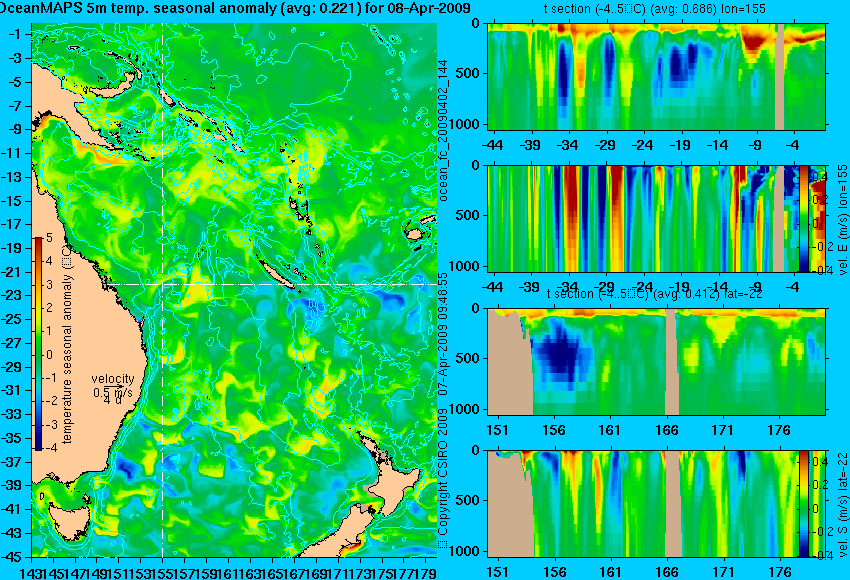850x580 pixels.
Task: Click the '0' value on the temperature colour bar
Action: pyautogui.click(x=49, y=355)
